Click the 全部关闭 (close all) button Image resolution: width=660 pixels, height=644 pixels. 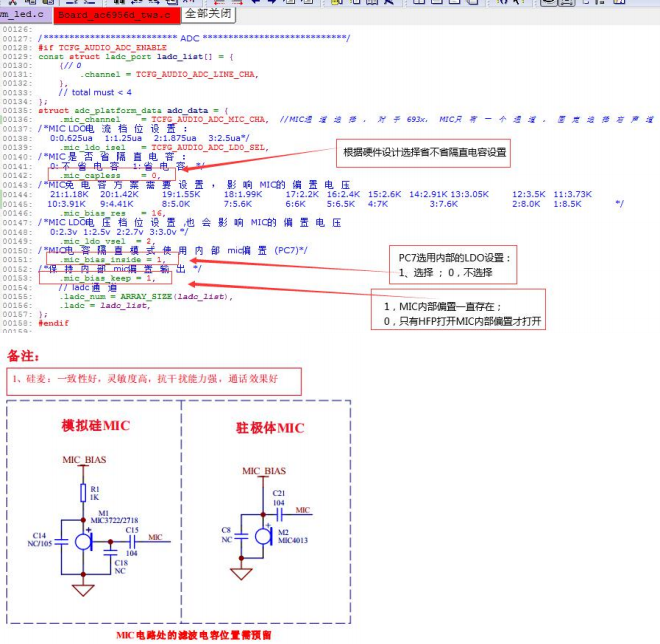(208, 14)
